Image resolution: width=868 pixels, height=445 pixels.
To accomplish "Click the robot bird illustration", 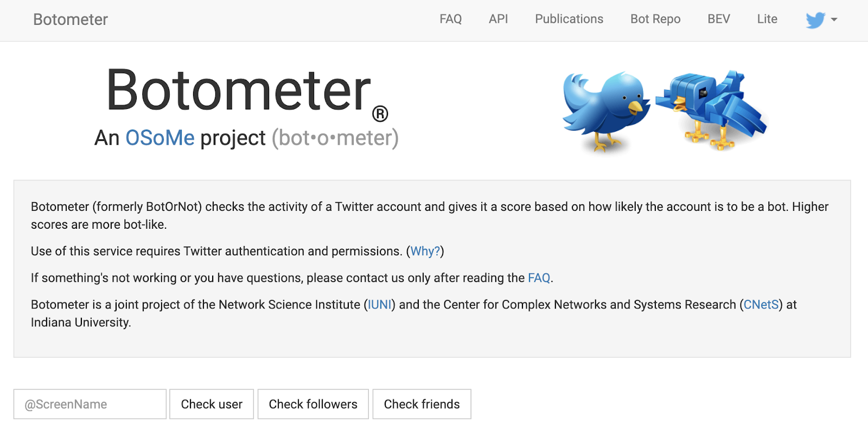I will 712,109.
